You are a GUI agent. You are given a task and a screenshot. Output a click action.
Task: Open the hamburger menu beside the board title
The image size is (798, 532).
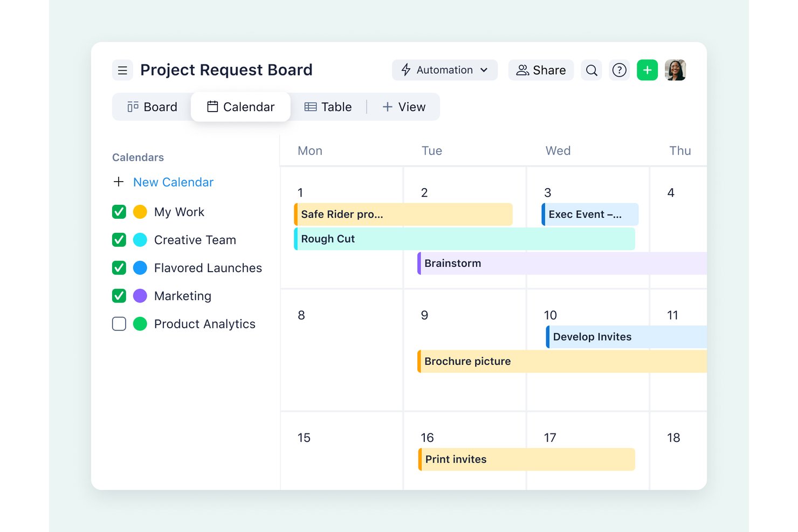pos(122,70)
